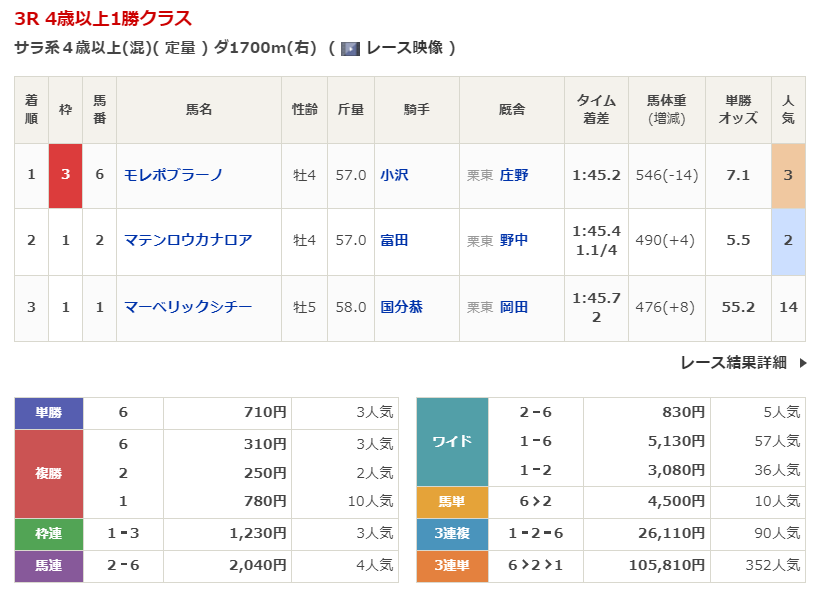Image resolution: width=821 pixels, height=593 pixels.
Task: Select the green ワイド label
Action: click(451, 441)
